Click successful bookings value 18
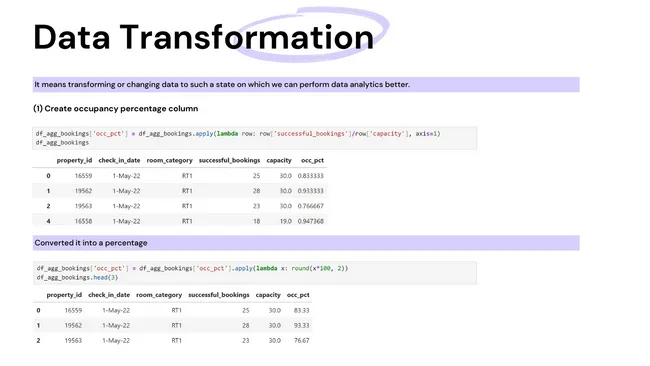 coord(257,221)
